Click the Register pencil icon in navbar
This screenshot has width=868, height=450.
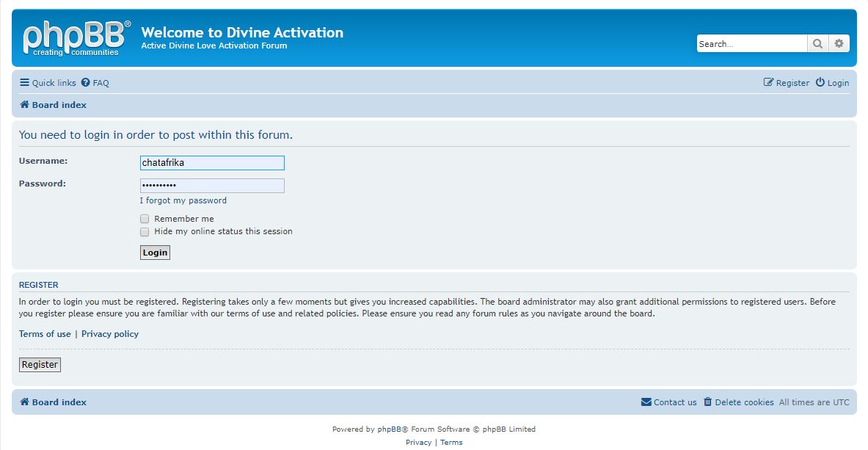click(x=768, y=83)
